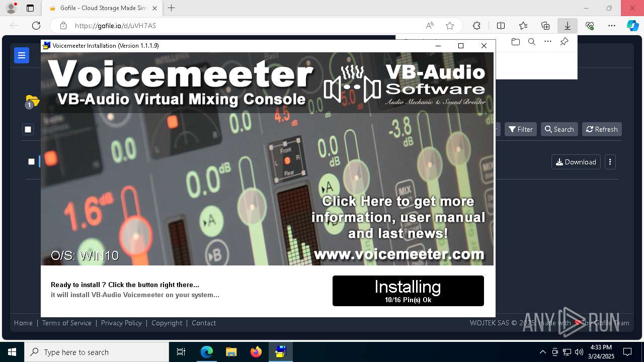Viewport: 644px width, 362px height.
Task: Open the Downloads toolbar icon
Action: pos(568,26)
